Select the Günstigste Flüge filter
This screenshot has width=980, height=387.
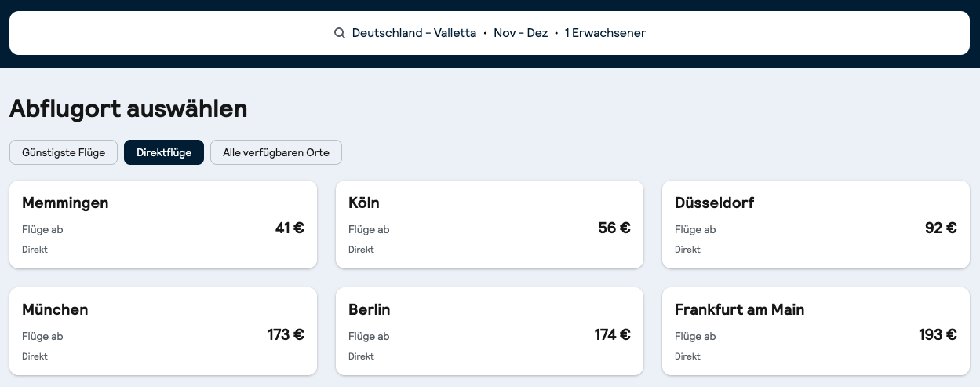(x=64, y=152)
